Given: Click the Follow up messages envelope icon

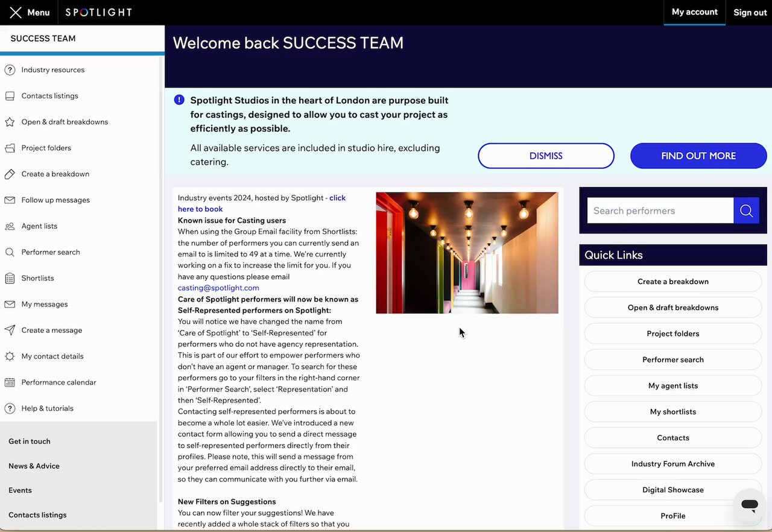Looking at the screenshot, I should click(x=10, y=200).
